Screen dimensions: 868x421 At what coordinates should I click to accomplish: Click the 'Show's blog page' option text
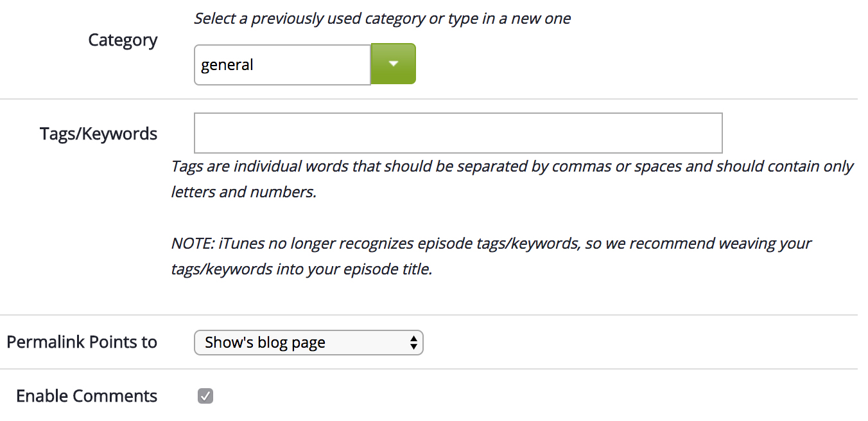265,343
